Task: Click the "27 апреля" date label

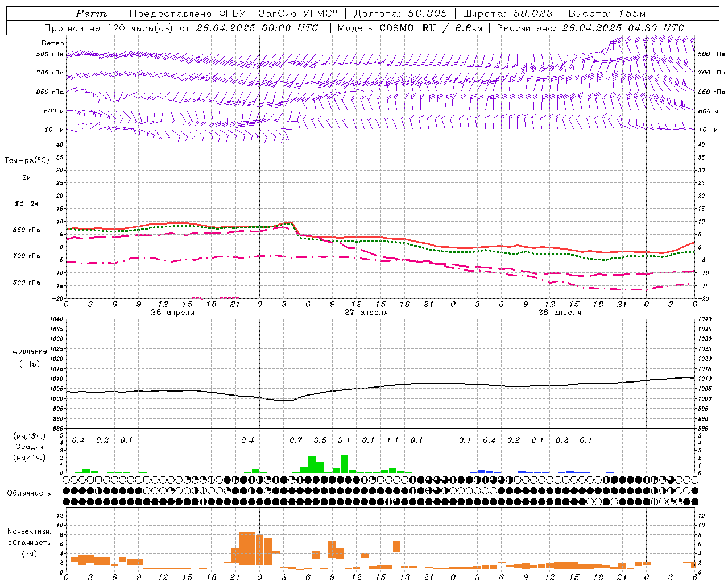Action: click(x=366, y=313)
